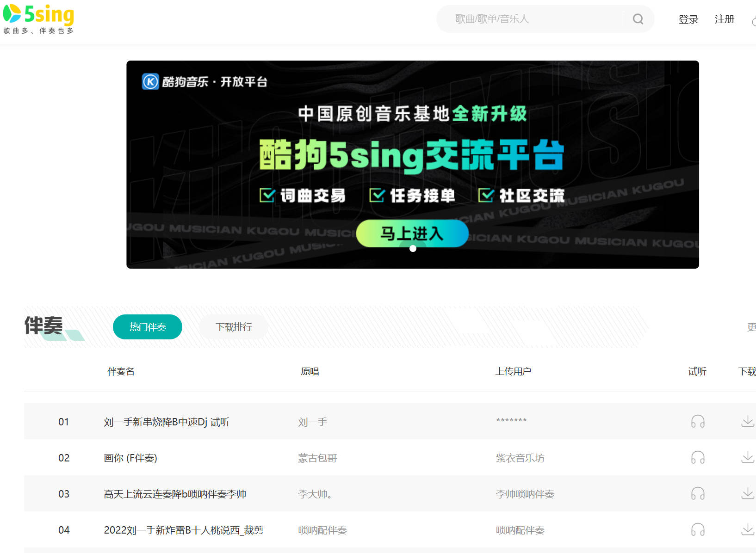This screenshot has width=756, height=553.
Task: Download track 04 2022刘一手新炸雷
Action: (x=747, y=529)
